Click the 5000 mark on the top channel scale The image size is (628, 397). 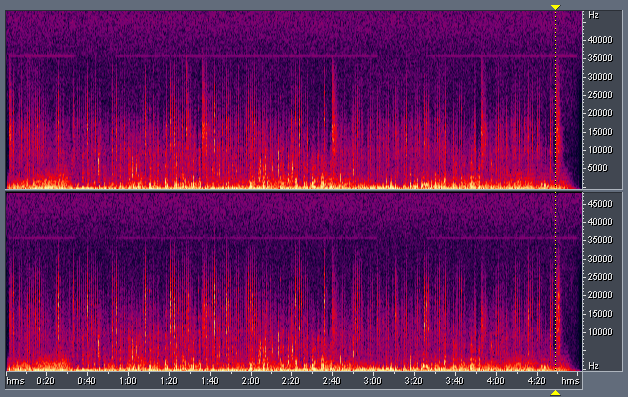click(x=597, y=168)
